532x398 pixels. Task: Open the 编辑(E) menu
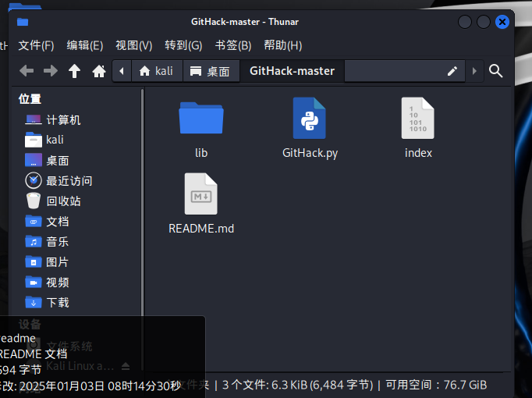pyautogui.click(x=85, y=45)
